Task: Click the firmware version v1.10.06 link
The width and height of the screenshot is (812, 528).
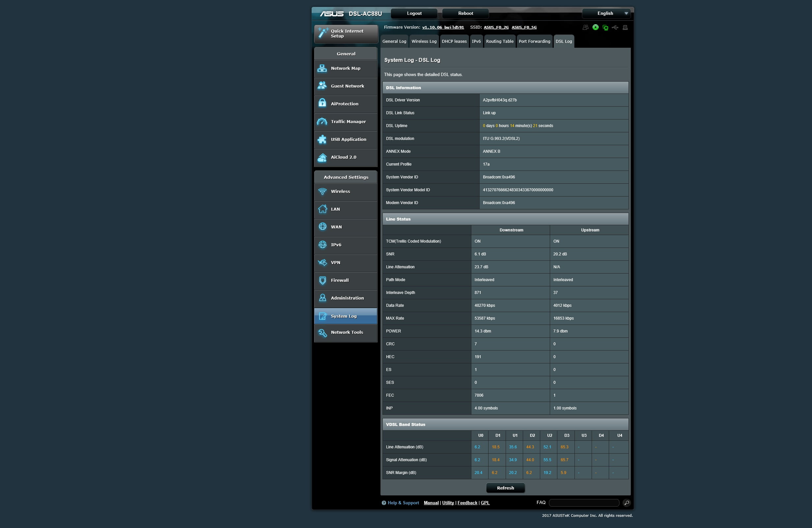Action: click(x=442, y=27)
